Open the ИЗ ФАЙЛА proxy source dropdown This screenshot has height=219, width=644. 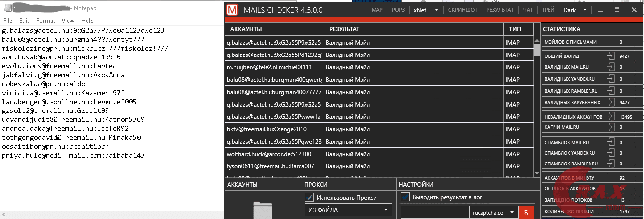click(348, 210)
